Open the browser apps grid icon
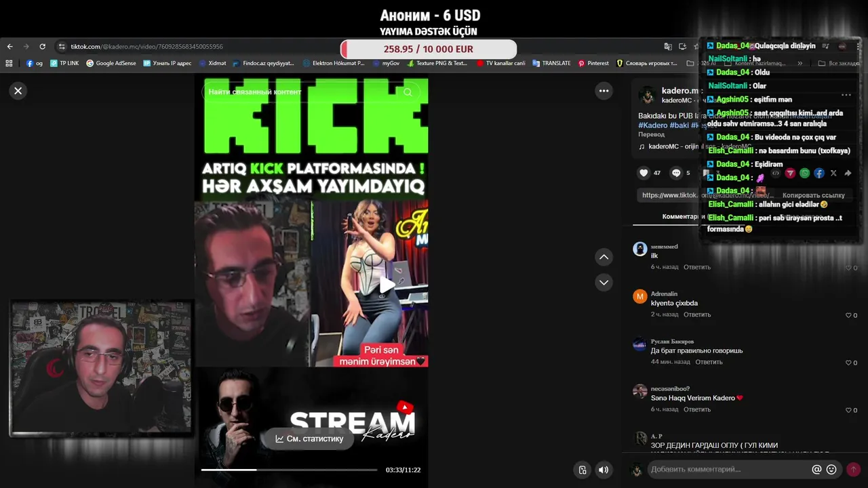Image resolution: width=868 pixels, height=488 pixels. pyautogui.click(x=9, y=63)
